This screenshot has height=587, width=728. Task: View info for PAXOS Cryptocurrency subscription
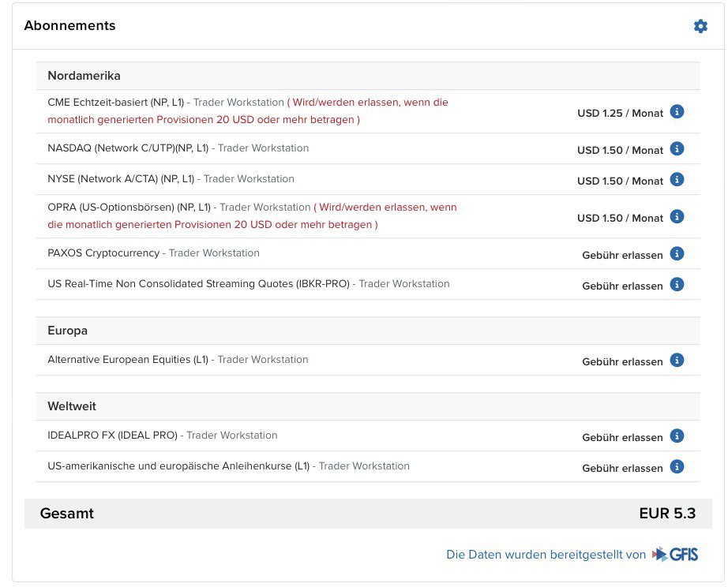point(677,254)
